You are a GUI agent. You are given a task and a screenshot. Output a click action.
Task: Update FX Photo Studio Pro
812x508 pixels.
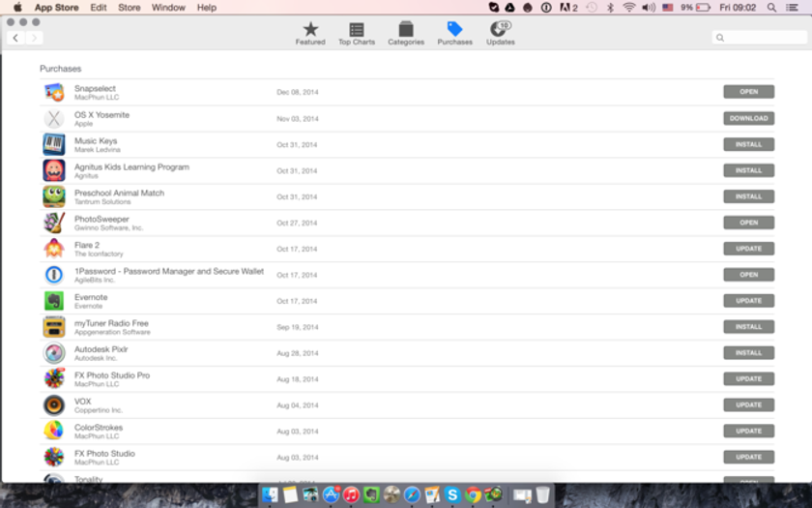[748, 378]
